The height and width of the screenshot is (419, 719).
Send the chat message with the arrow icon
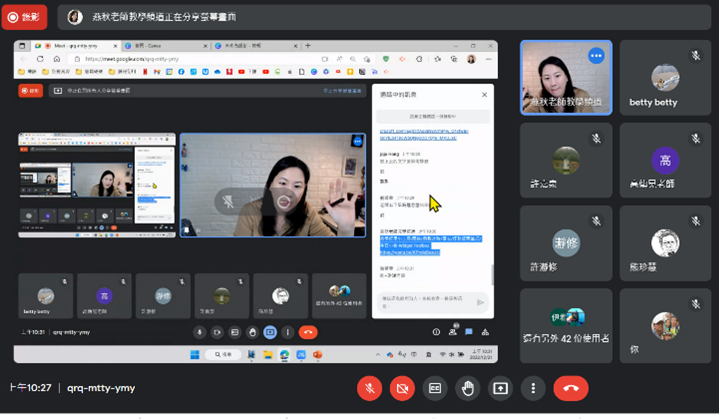coord(480,302)
